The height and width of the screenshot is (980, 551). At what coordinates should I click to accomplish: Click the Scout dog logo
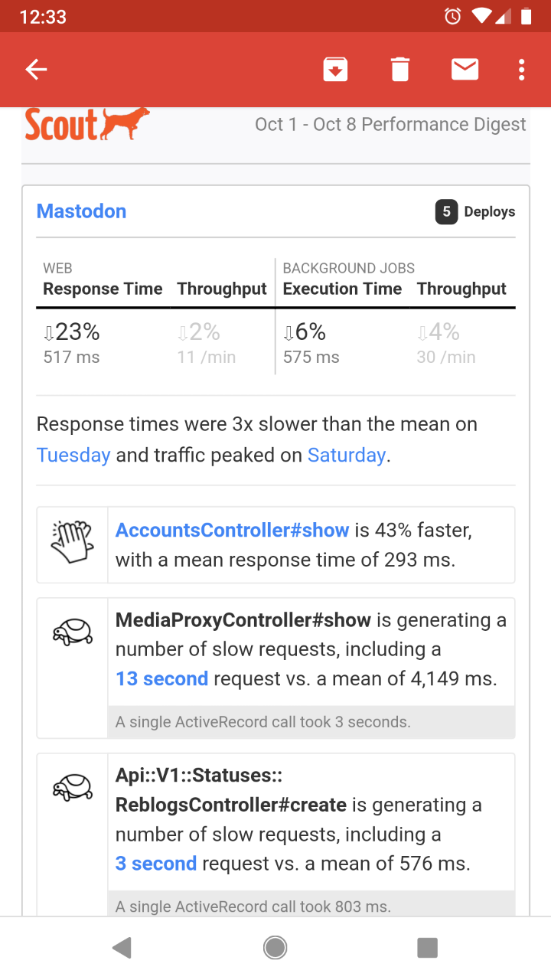point(86,124)
